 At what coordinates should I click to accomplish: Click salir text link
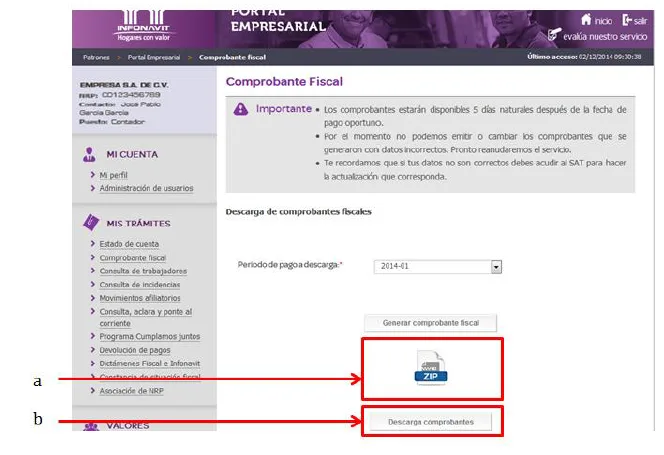click(x=640, y=21)
